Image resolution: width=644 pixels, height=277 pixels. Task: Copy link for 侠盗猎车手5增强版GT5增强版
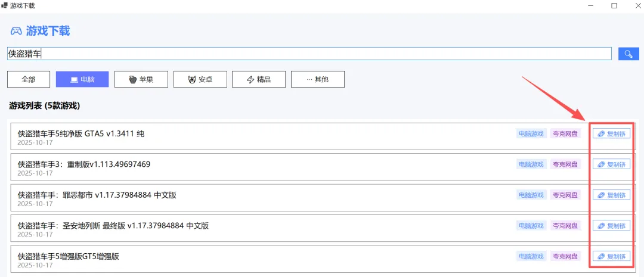click(612, 257)
